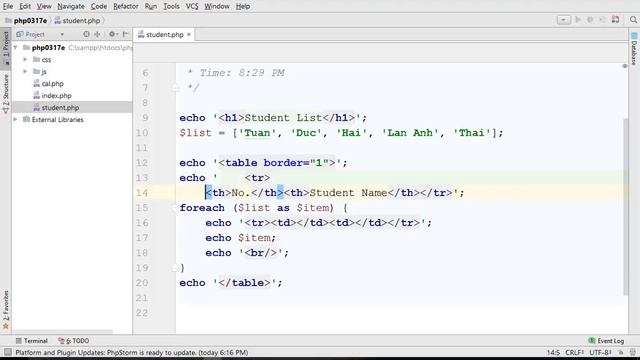
Task: Click the Hector inspector icon in status bar
Action: (632, 352)
